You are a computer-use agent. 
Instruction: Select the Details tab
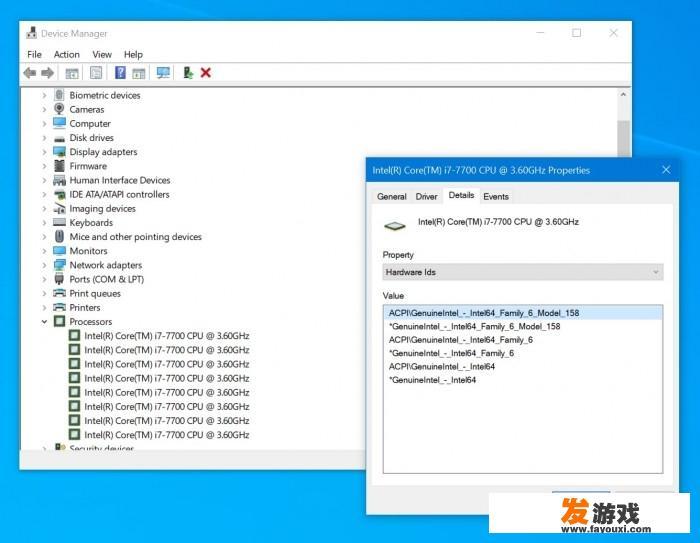point(461,195)
